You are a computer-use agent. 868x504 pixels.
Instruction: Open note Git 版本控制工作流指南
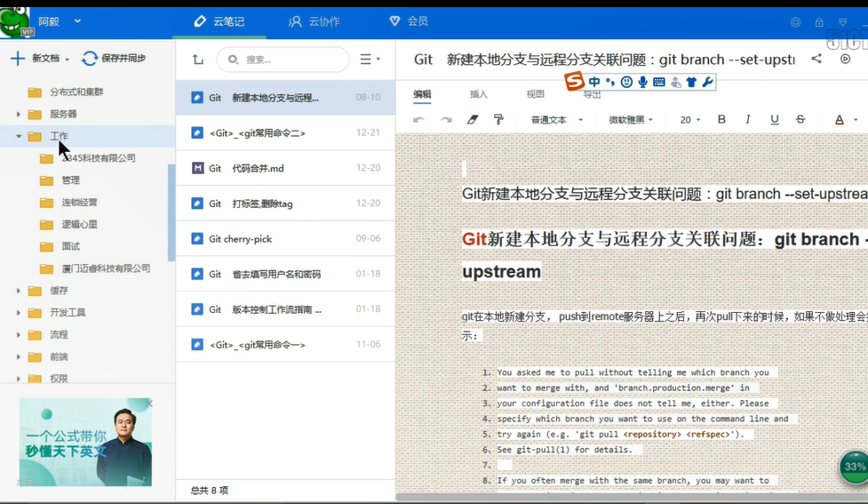(x=285, y=309)
